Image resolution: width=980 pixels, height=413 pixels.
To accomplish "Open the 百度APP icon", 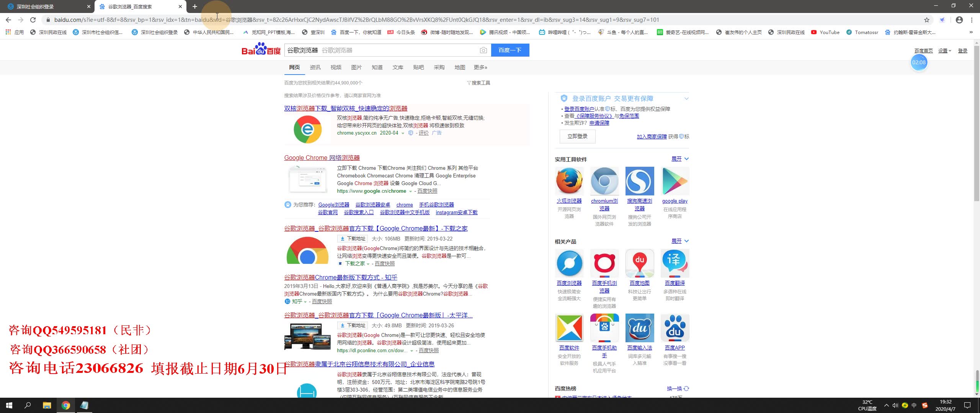I will [x=675, y=328].
